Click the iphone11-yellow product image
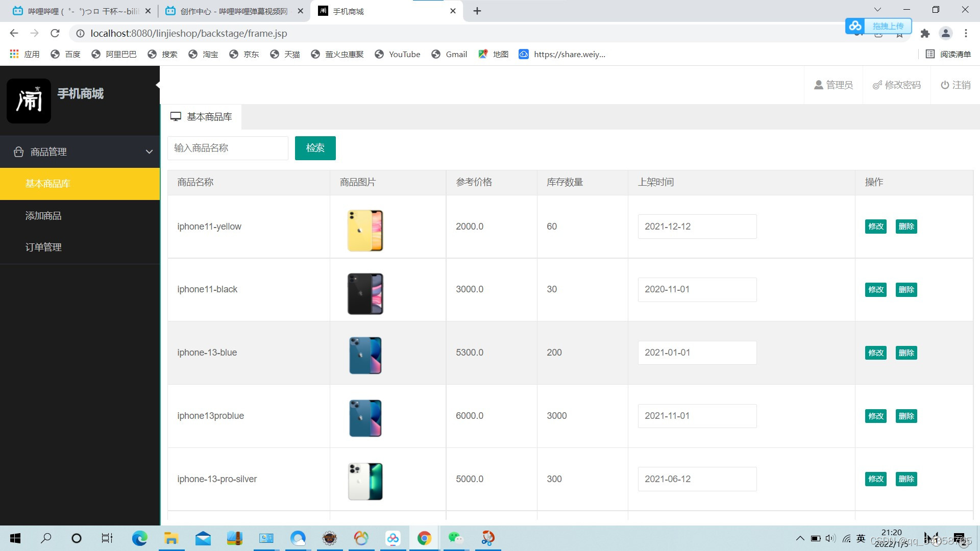Image resolution: width=980 pixels, height=551 pixels. coord(365,231)
